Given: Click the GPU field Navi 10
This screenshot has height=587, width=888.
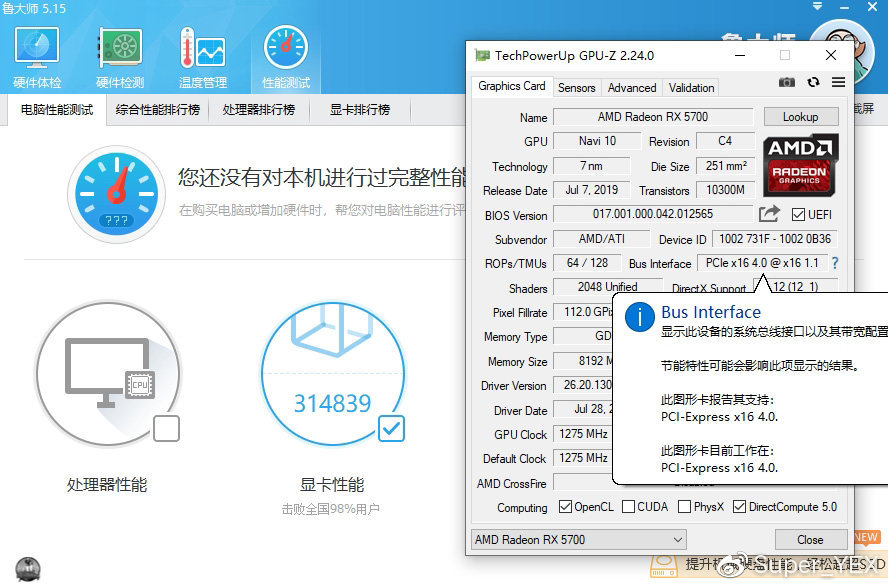Looking at the screenshot, I should click(x=597, y=141).
